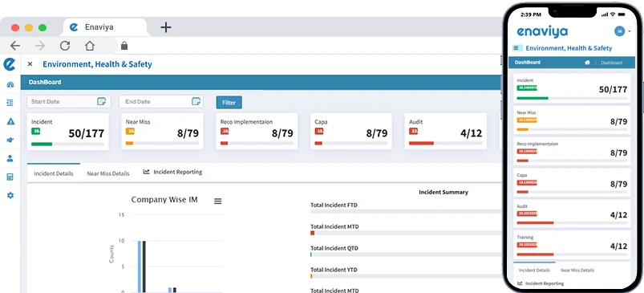Tap the phone Reco Implementaion card

pos(572,152)
